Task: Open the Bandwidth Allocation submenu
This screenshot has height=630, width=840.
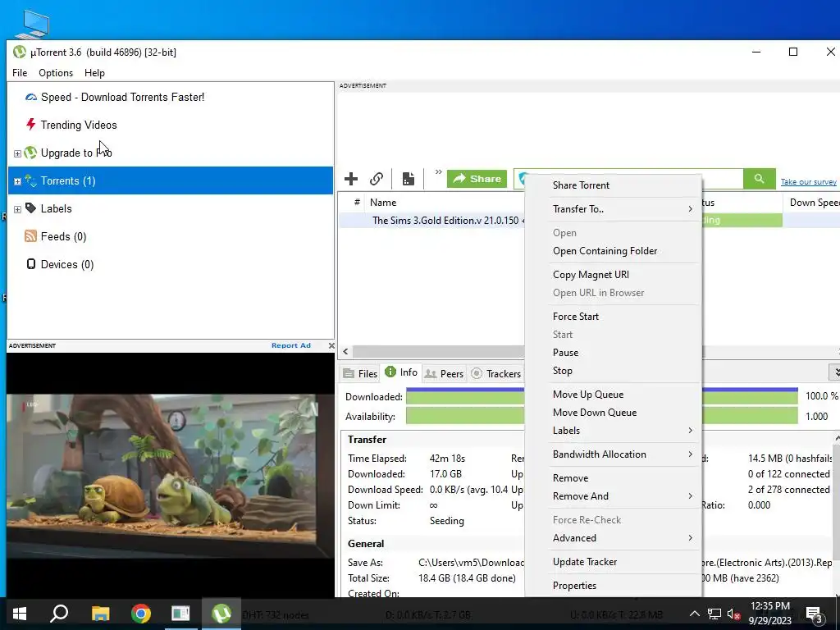Action: point(623,454)
